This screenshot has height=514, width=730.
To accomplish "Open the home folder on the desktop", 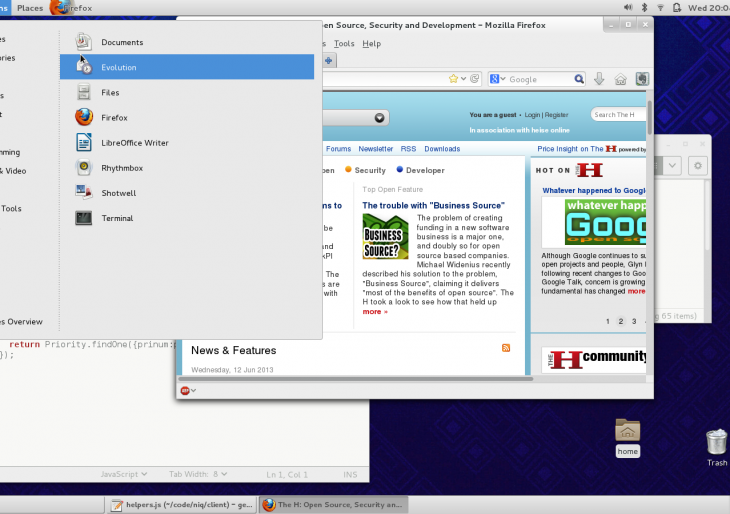I will point(627,430).
